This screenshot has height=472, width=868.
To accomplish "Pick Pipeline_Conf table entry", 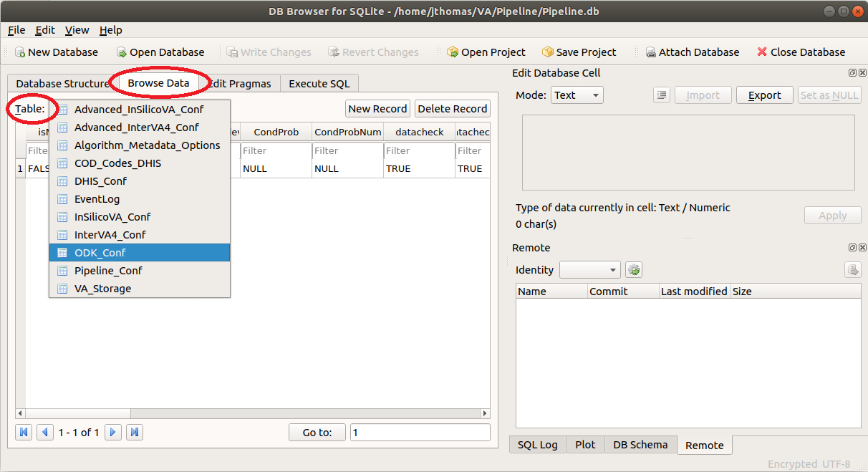I will 140,271.
